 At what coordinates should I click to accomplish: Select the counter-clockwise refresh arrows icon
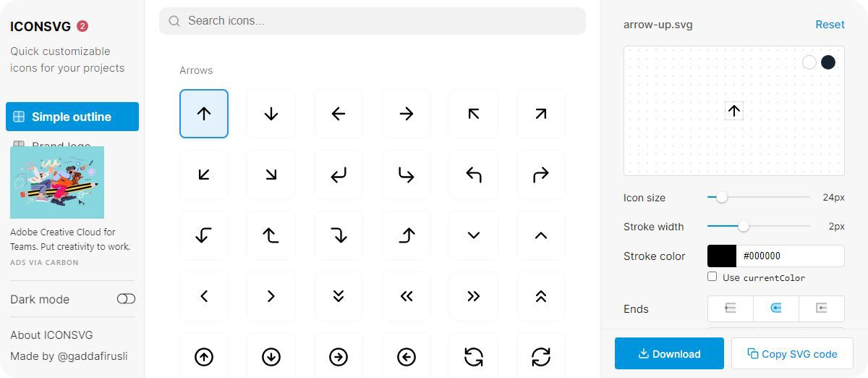point(474,356)
